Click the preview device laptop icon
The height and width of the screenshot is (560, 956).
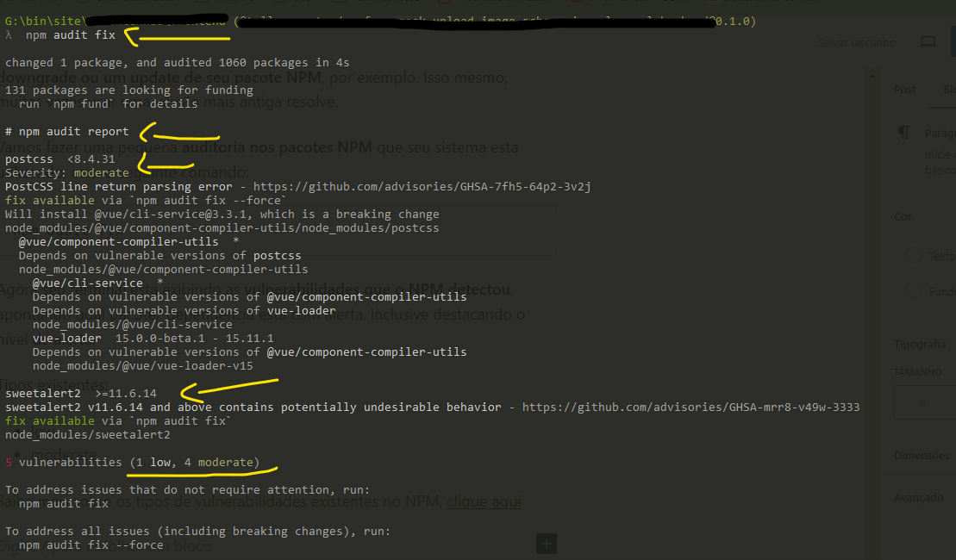(928, 41)
